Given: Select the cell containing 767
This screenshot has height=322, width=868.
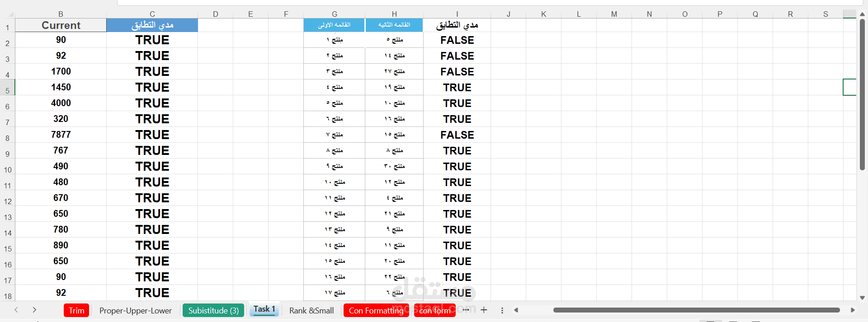Looking at the screenshot, I should (x=61, y=150).
